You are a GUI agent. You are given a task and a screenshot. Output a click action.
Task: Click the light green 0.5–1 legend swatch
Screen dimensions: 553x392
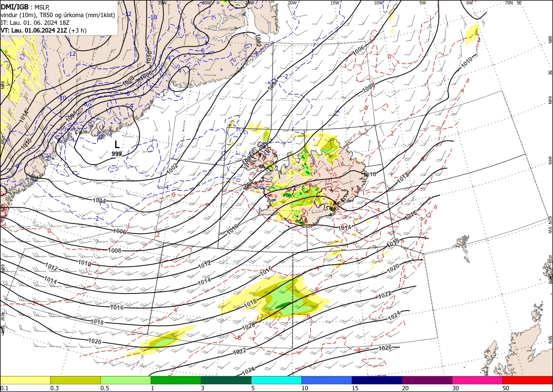126,380
